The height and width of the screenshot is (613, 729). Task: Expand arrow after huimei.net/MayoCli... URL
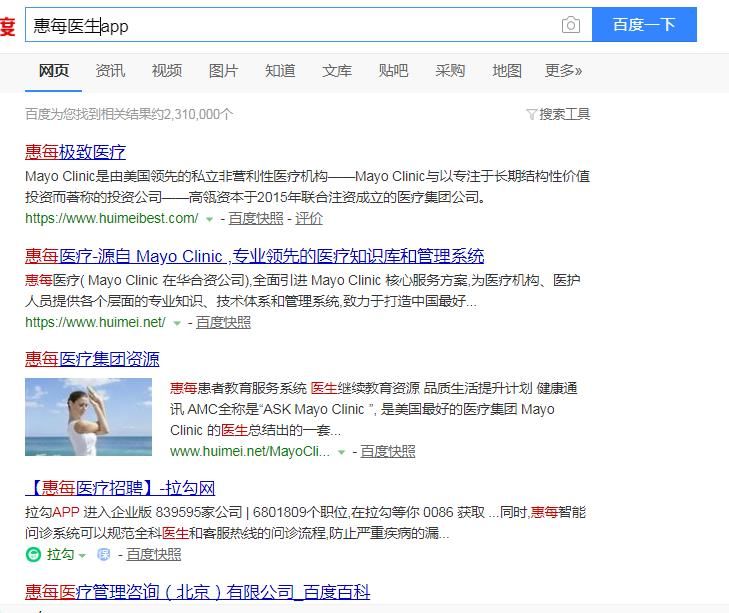click(342, 452)
